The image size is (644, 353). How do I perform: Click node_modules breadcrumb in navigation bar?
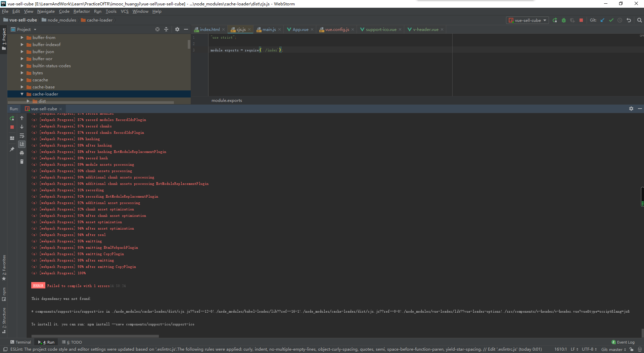click(x=59, y=20)
